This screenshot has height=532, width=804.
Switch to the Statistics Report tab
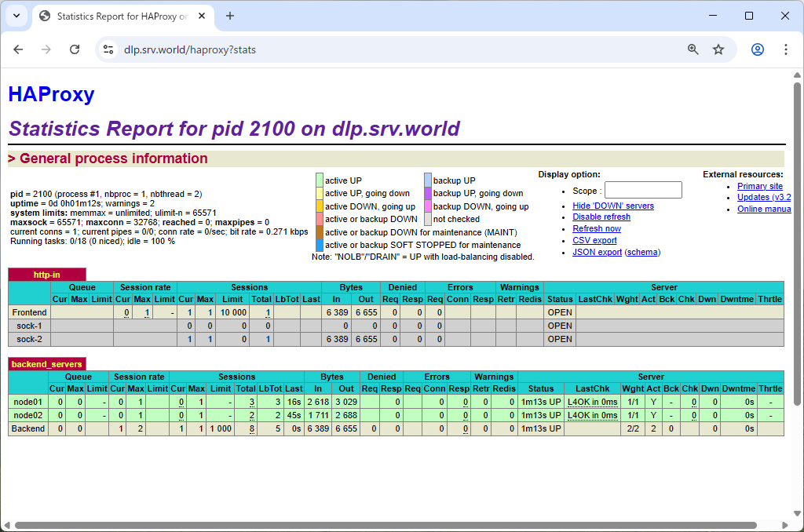(122, 16)
